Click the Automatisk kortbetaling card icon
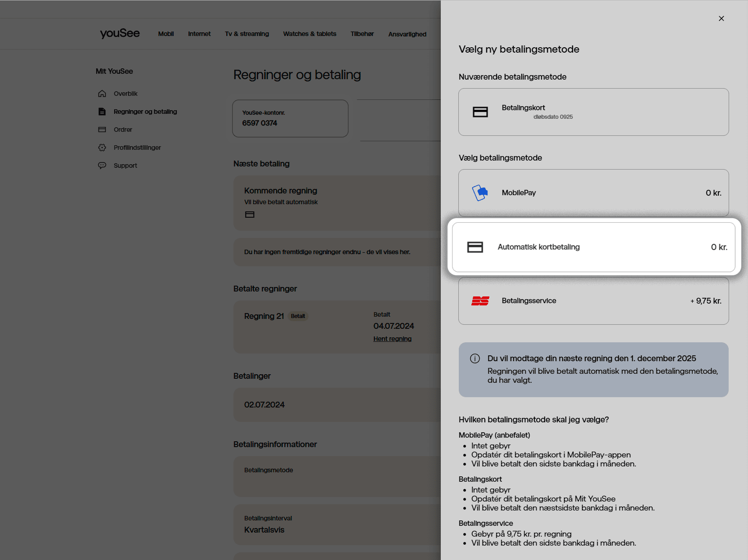Screen dimensions: 748x560 [x=475, y=247]
